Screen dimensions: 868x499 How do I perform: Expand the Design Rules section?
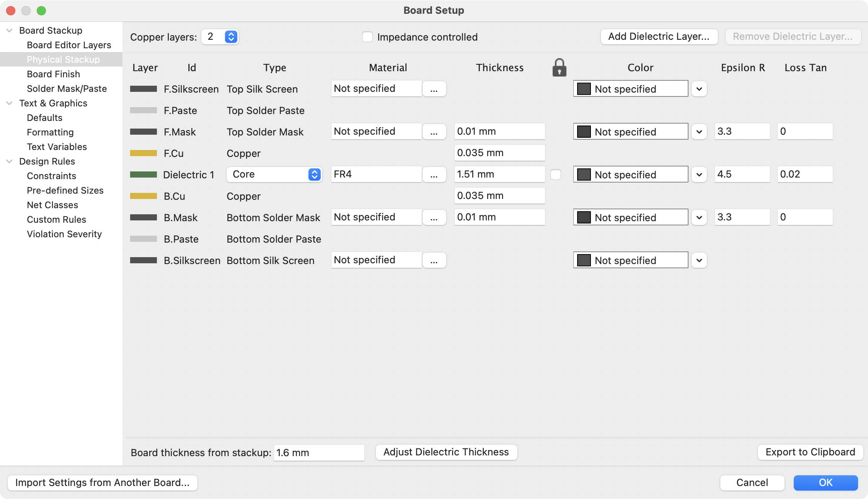10,161
